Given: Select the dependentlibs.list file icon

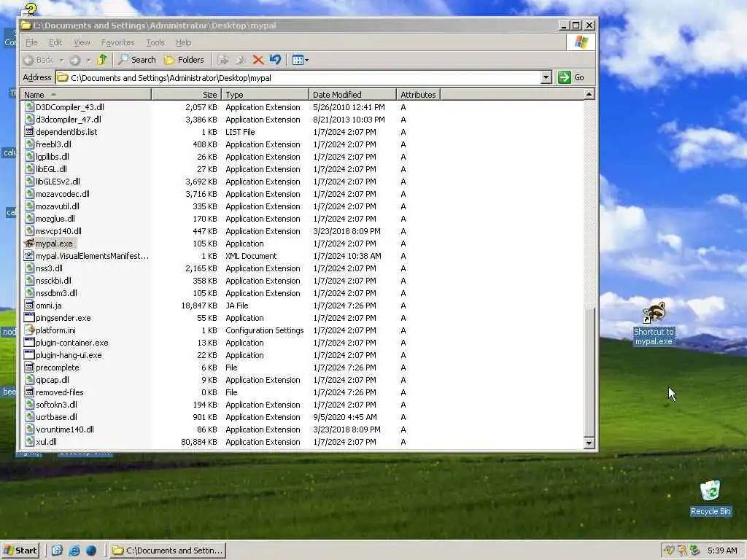Looking at the screenshot, I should (x=29, y=132).
